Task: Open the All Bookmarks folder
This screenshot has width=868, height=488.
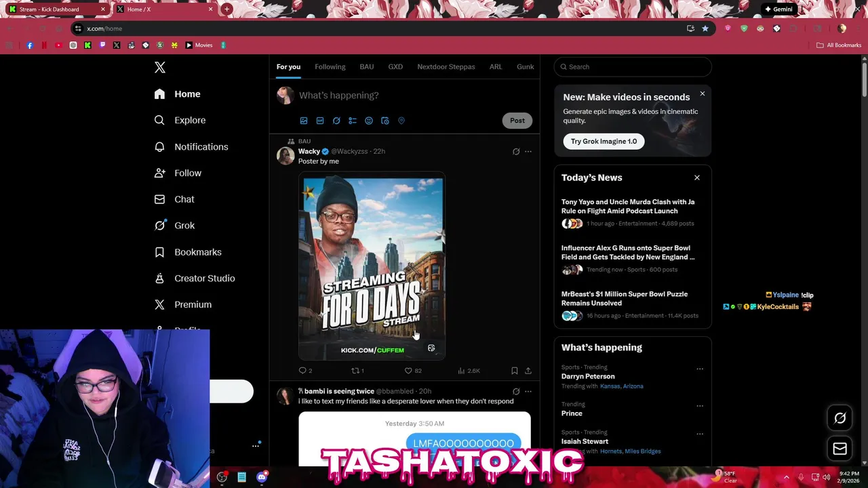Action: coord(839,45)
